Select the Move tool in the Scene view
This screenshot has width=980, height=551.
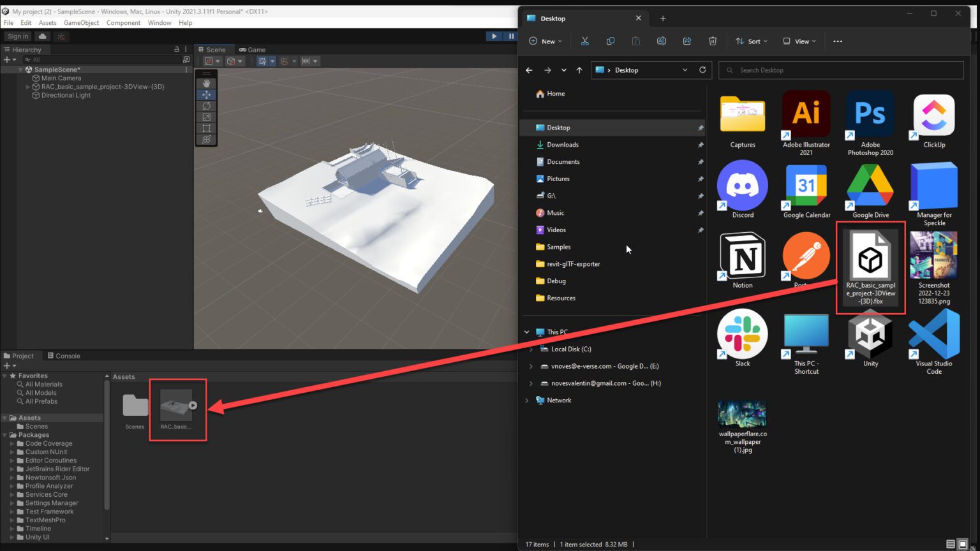click(205, 94)
